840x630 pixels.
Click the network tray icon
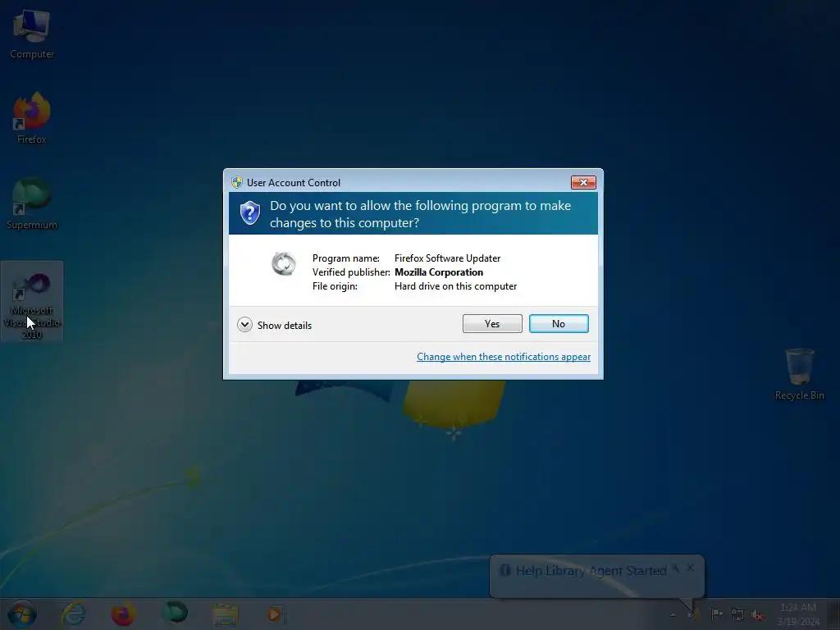coord(737,614)
